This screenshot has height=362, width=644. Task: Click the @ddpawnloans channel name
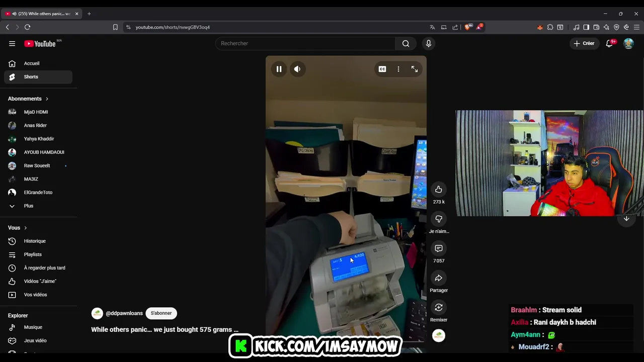(124, 313)
